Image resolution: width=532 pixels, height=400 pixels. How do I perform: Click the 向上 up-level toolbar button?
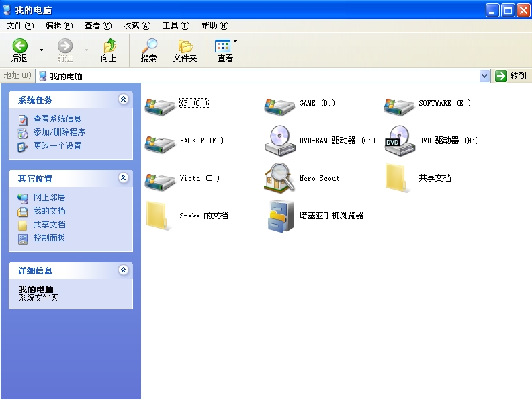pos(109,50)
